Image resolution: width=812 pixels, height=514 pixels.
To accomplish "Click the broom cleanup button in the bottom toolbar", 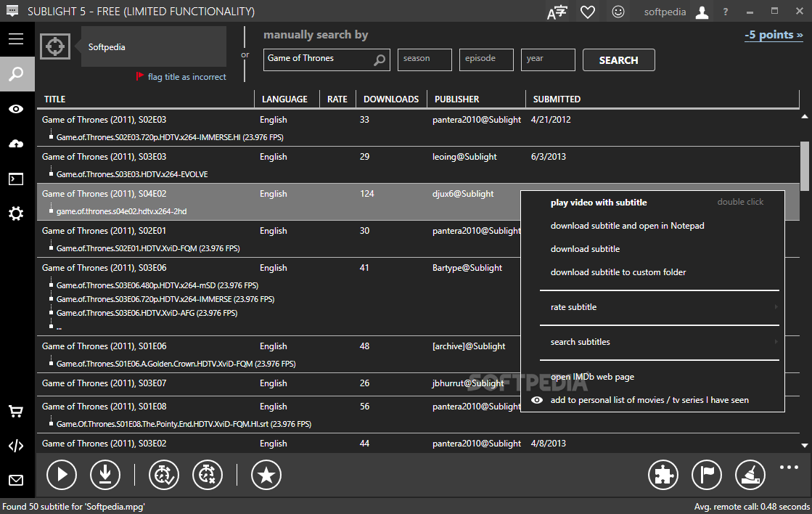I will tap(750, 475).
